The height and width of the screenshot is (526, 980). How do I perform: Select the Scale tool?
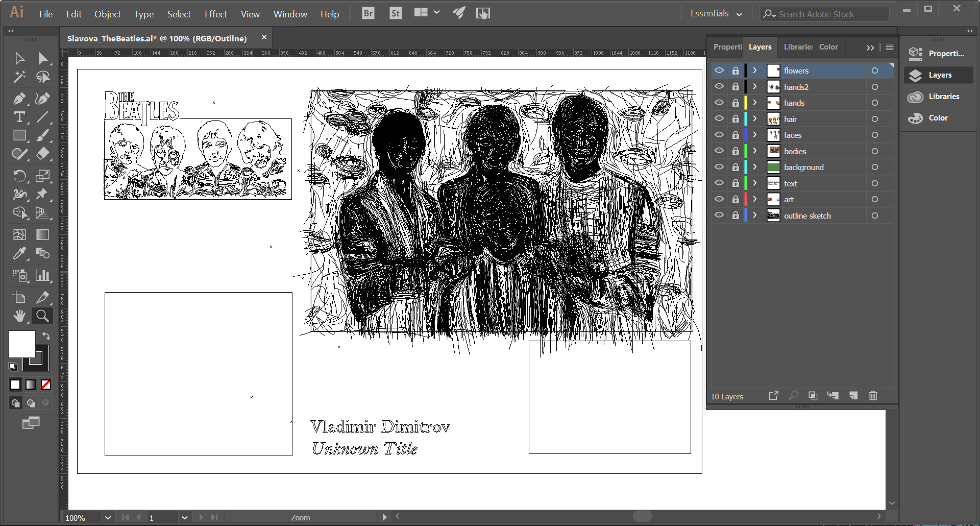pyautogui.click(x=43, y=176)
